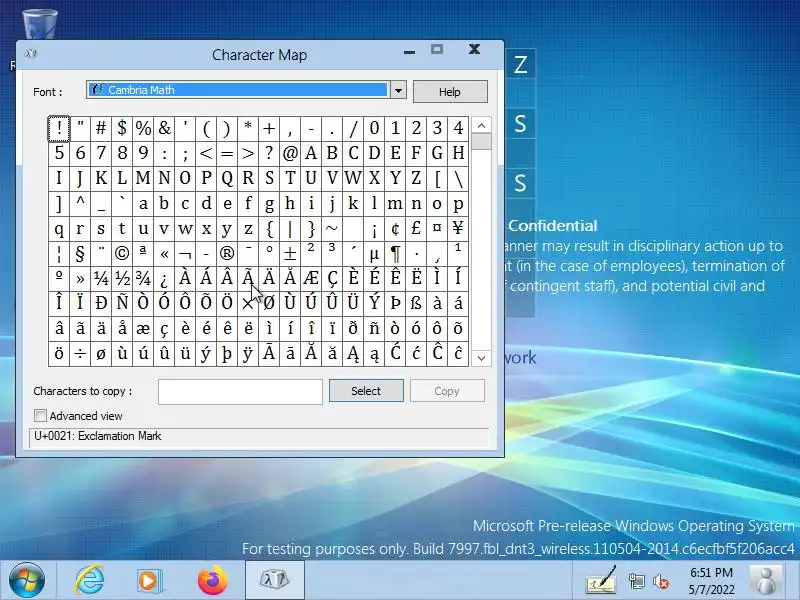Select the question mark character
This screenshot has width=800, height=600.
pyautogui.click(x=269, y=153)
